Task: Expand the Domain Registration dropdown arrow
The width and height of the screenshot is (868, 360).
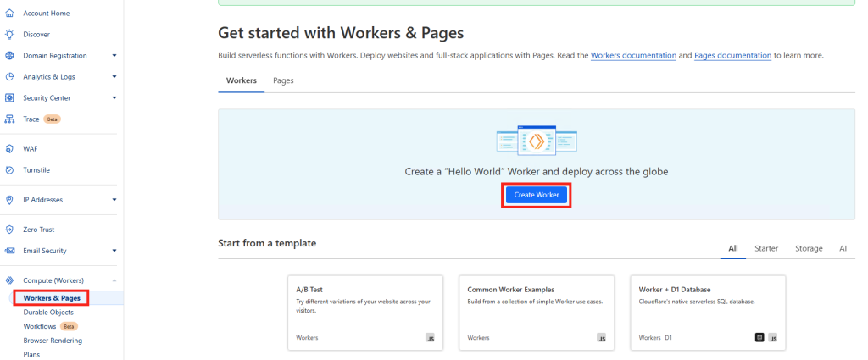Action: [x=114, y=55]
